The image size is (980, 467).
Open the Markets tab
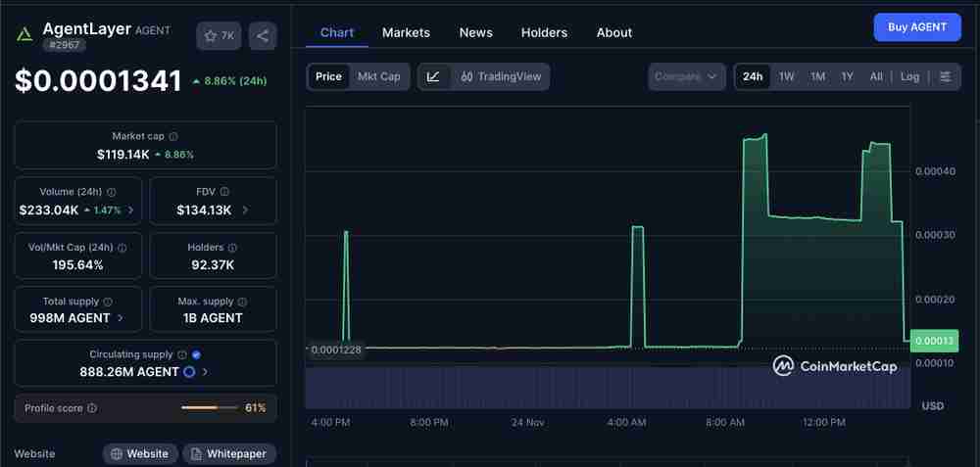406,32
